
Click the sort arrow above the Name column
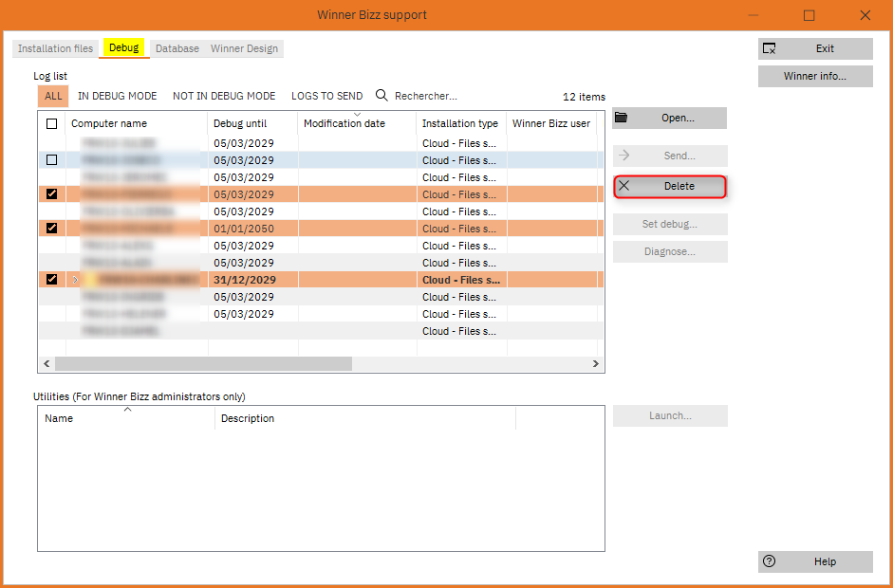click(x=127, y=409)
